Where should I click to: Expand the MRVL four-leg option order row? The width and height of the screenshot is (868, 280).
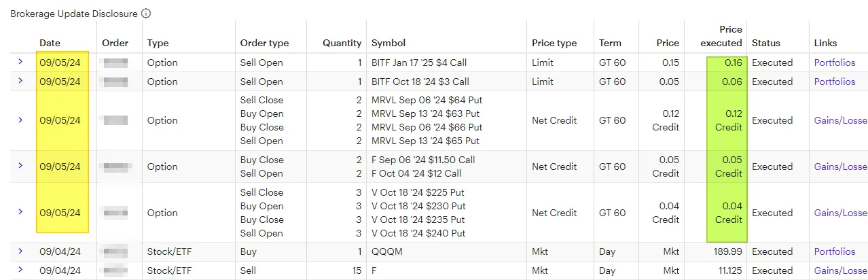(20, 120)
